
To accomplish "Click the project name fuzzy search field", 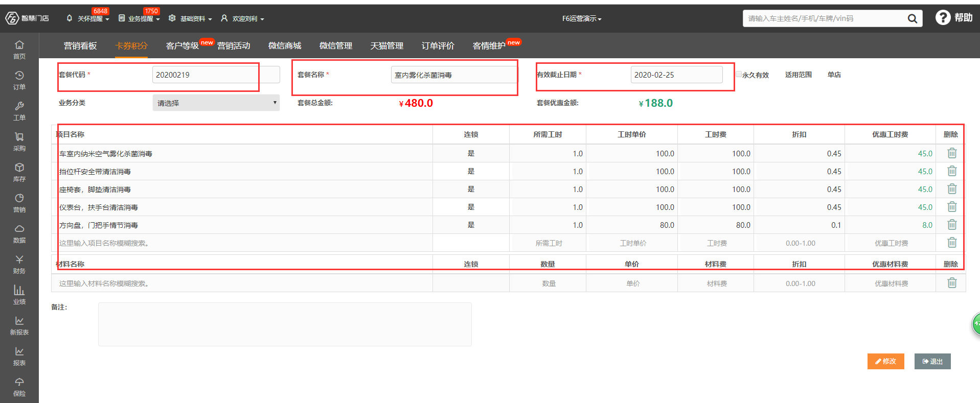I will [x=242, y=243].
